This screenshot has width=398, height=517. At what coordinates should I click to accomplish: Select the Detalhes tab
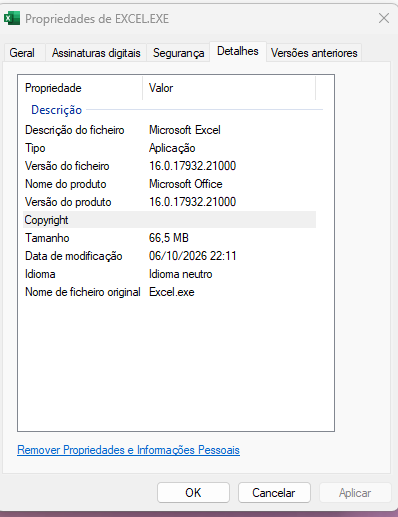pyautogui.click(x=238, y=51)
